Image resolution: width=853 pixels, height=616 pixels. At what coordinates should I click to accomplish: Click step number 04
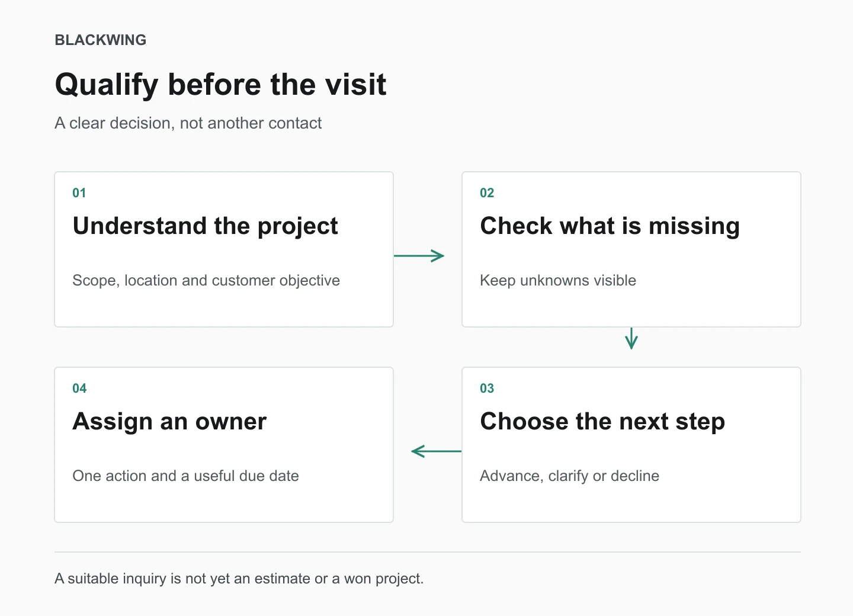point(79,388)
